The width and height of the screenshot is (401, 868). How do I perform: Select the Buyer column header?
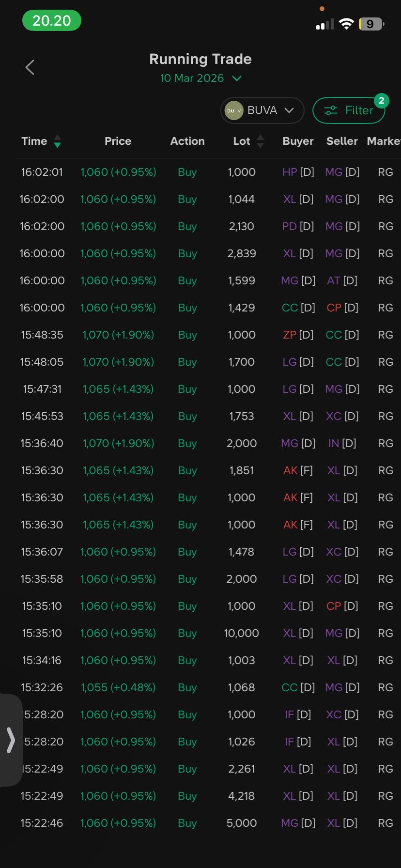coord(298,141)
